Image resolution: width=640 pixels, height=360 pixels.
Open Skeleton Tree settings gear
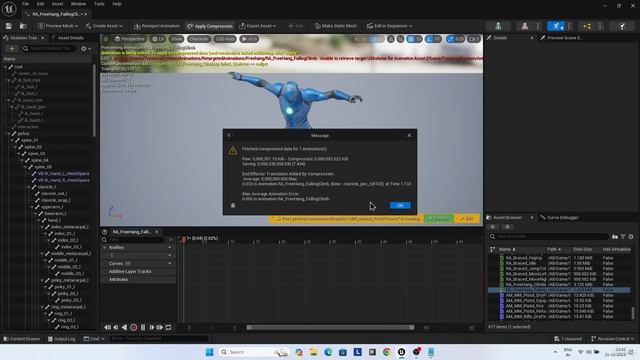[x=86, y=49]
